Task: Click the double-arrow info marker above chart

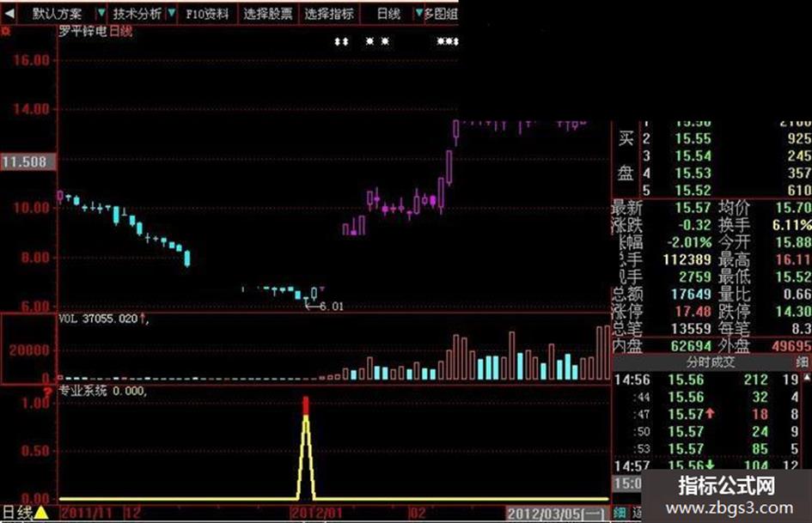Action: (341, 41)
